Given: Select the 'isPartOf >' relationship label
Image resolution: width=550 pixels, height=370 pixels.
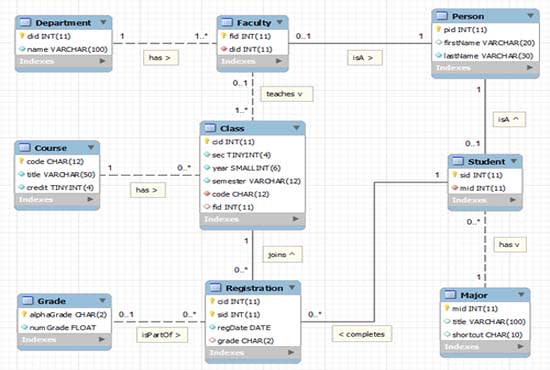Looking at the screenshot, I should 162,335.
